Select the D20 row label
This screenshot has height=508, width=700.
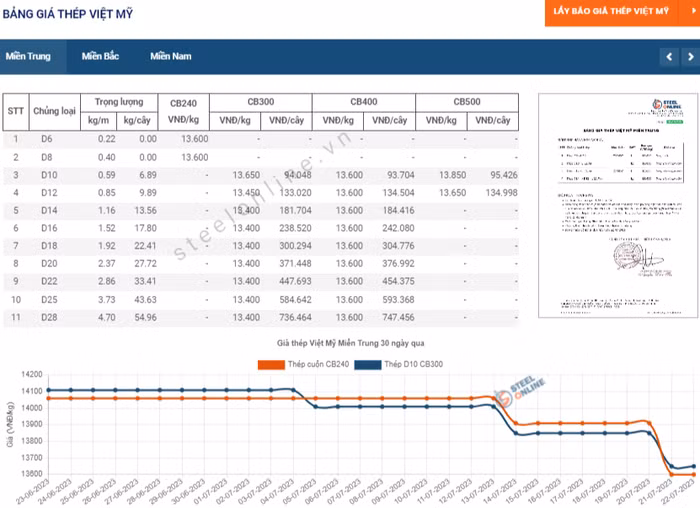49,263
